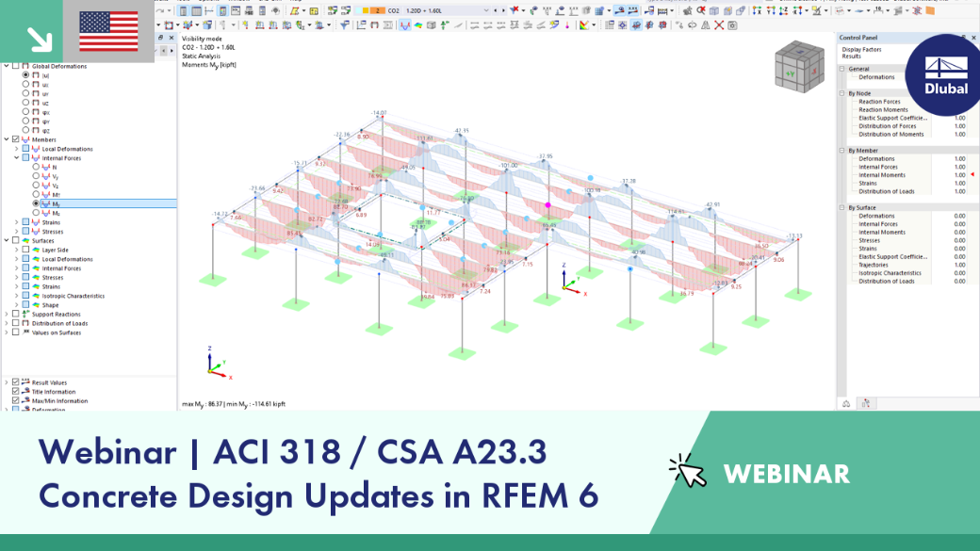Go to next load case arrow
The image size is (980, 551).
[503, 10]
